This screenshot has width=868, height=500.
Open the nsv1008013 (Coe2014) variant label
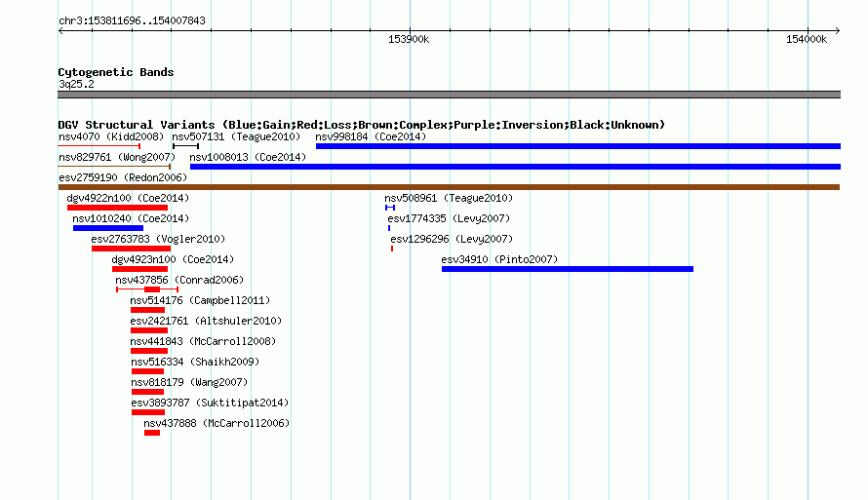pyautogui.click(x=248, y=157)
